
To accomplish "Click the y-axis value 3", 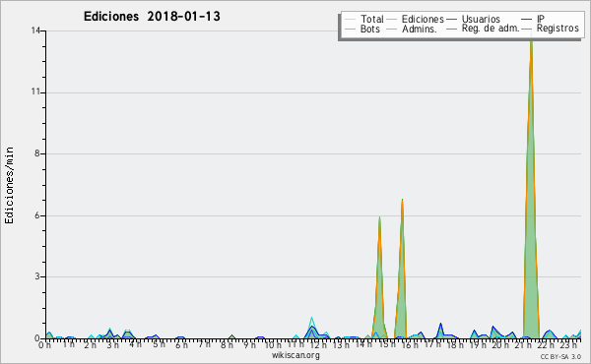I will (x=37, y=276).
